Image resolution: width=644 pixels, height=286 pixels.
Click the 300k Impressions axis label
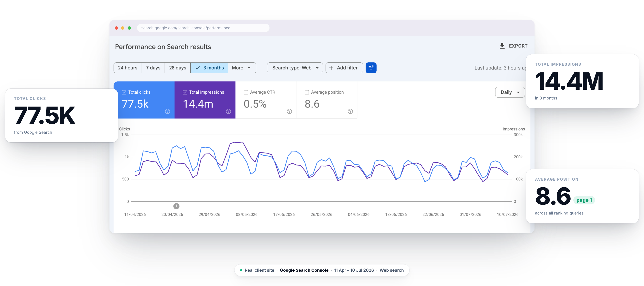(x=518, y=135)
